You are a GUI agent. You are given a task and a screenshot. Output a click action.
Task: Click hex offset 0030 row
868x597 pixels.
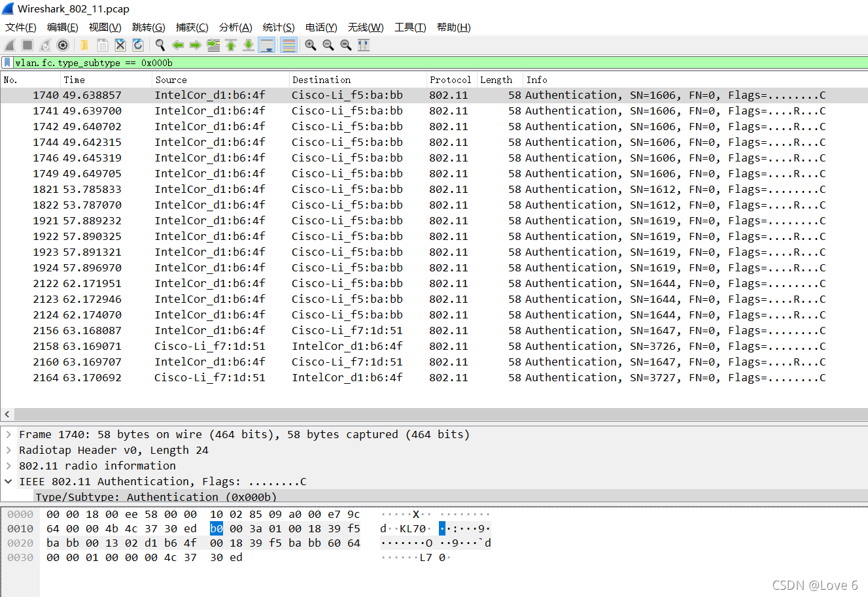[20, 557]
